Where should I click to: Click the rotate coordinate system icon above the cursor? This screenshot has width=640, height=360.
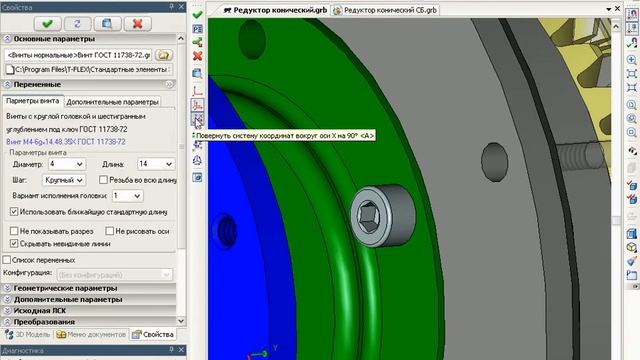[x=198, y=105]
